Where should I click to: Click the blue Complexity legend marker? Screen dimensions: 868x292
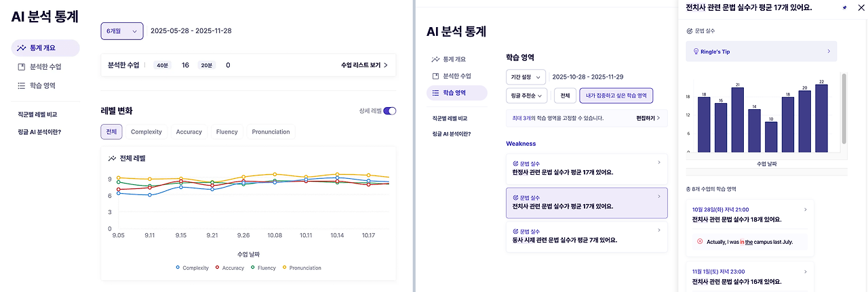(178, 268)
